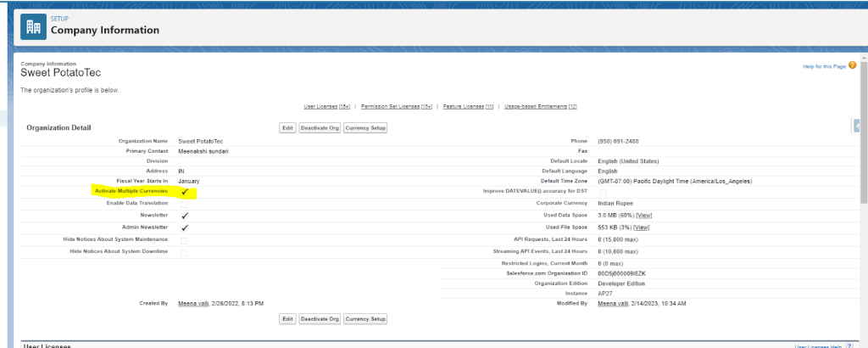The width and height of the screenshot is (868, 348).
Task: Click the bottom Edit button
Action: 287,319
